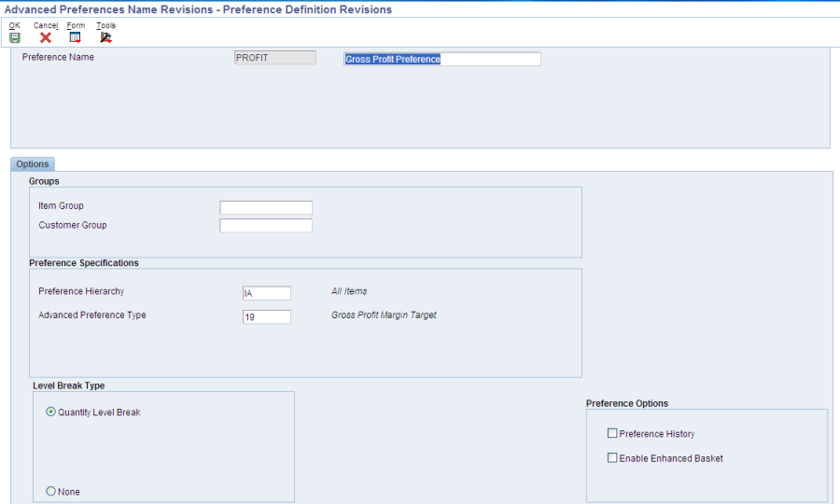Viewport: 840px width, 504px height.
Task: Click the green OK save icon
Action: [x=15, y=37]
